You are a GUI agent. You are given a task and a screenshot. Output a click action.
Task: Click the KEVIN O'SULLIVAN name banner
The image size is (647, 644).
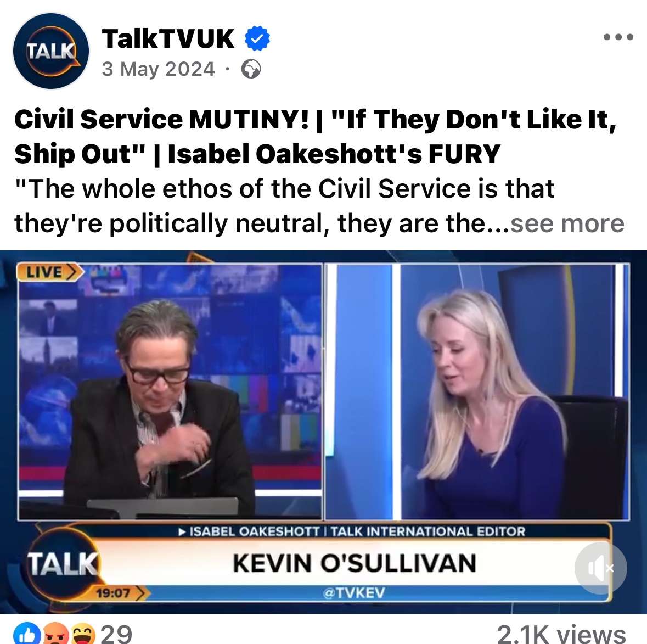click(354, 563)
